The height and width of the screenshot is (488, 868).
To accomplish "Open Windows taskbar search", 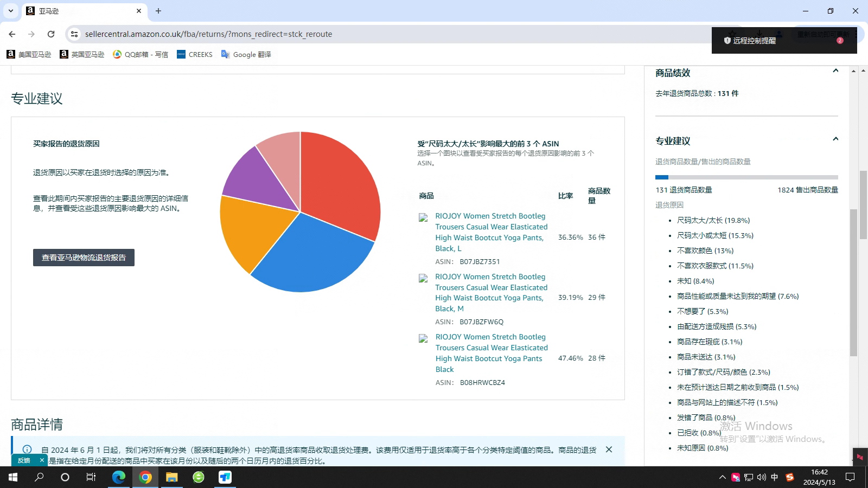I will 39,477.
